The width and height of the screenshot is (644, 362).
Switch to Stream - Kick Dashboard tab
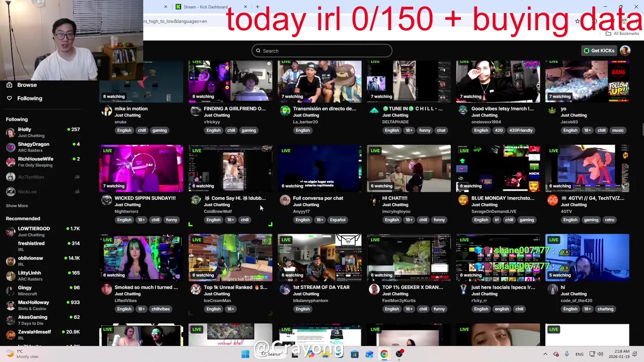pyautogui.click(x=206, y=7)
